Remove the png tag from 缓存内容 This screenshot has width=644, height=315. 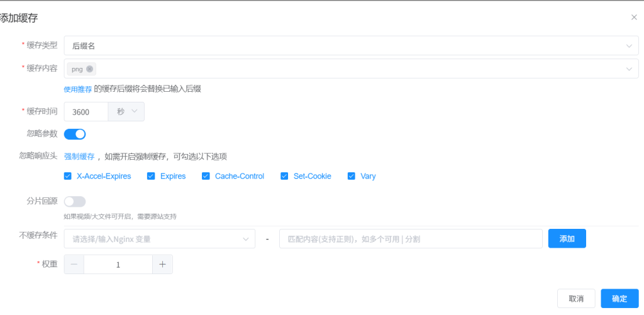[90, 69]
